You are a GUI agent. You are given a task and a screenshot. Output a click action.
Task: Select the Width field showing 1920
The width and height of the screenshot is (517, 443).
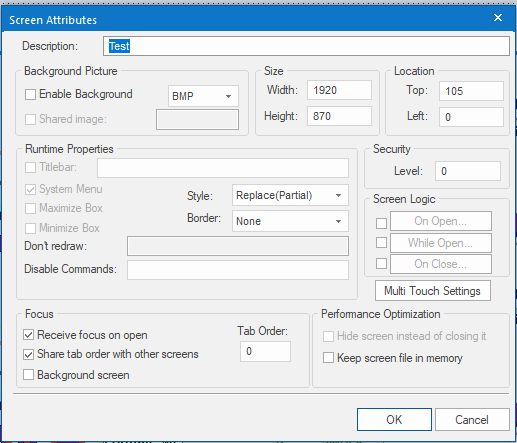click(339, 90)
